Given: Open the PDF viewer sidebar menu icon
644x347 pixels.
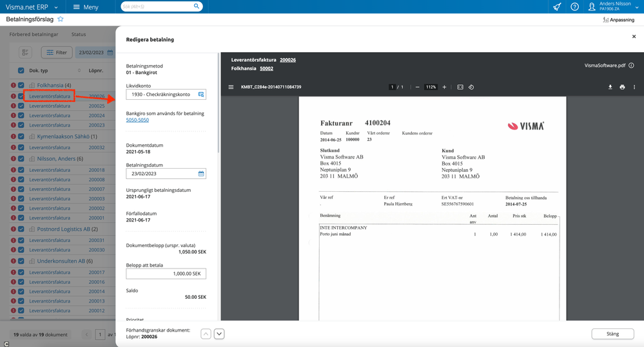Looking at the screenshot, I should point(231,87).
